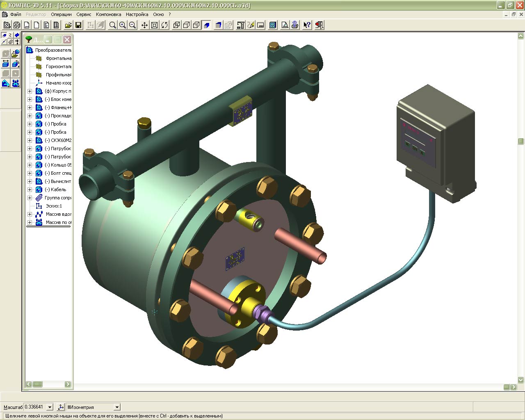This screenshot has height=420, width=525.
Task: Click the vertical scrollbar thumb of viewport
Action: [x=521, y=141]
